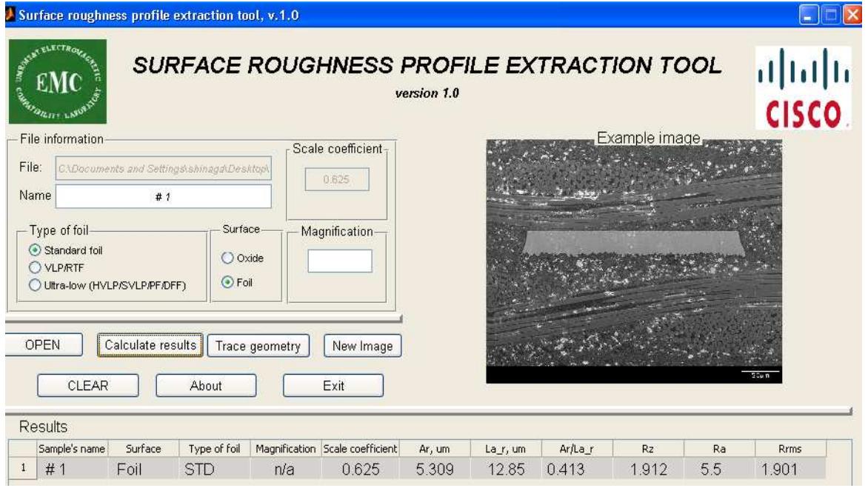
Task: Focus the Name input field
Action: (163, 196)
